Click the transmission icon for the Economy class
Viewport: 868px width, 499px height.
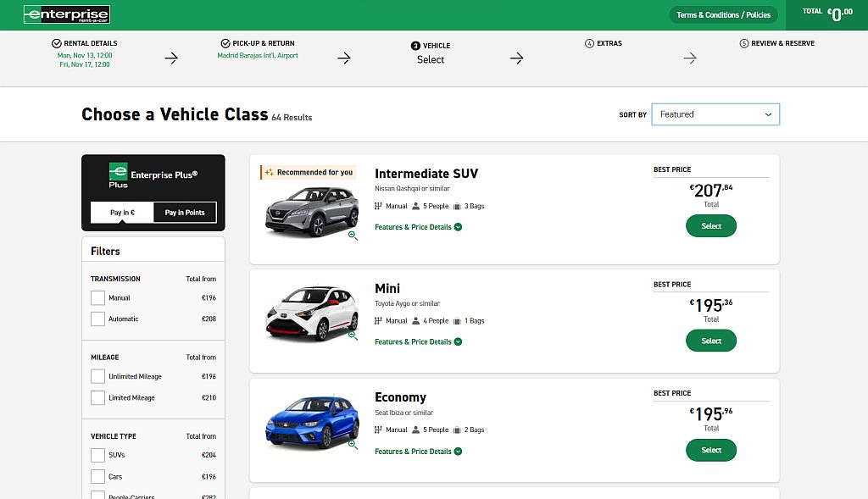pos(379,430)
